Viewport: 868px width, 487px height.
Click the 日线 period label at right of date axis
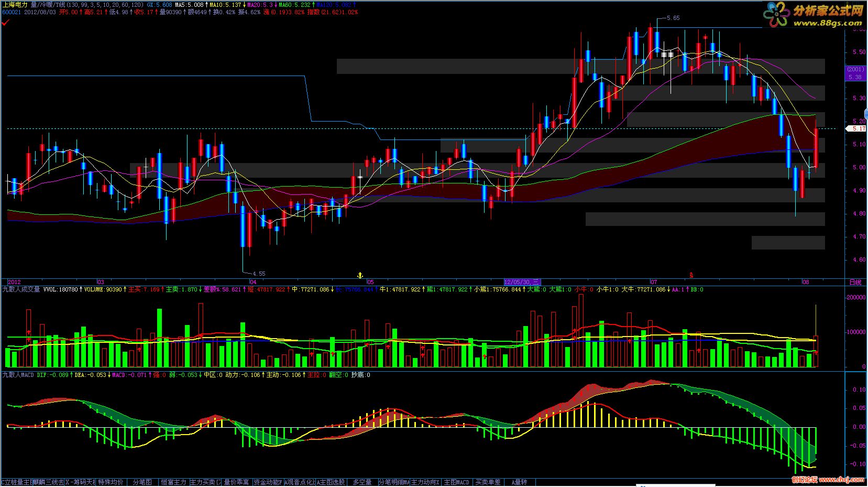[x=855, y=282]
